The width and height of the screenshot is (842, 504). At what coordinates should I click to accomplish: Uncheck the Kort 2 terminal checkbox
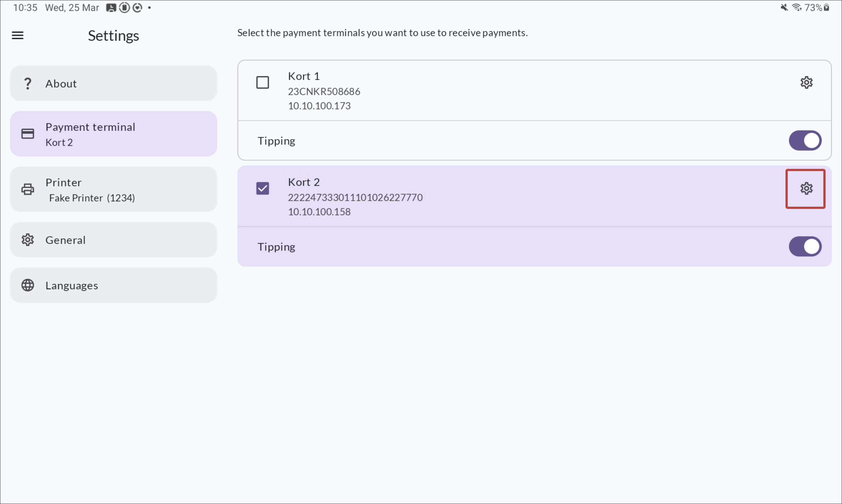[262, 189]
